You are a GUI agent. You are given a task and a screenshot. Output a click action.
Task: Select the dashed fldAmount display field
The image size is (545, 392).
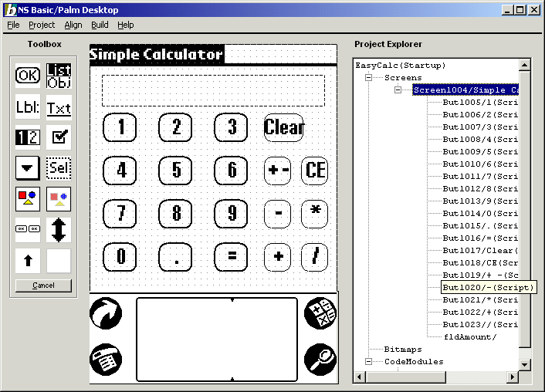tap(213, 91)
